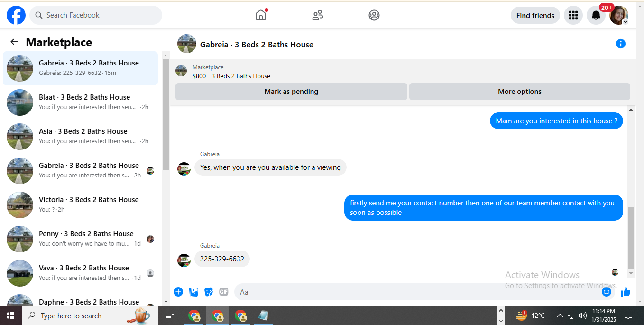
Task: Click Mark as pending button
Action: click(x=291, y=92)
